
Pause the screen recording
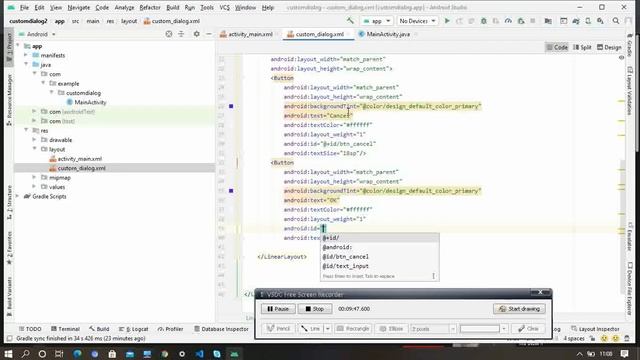pos(278,309)
